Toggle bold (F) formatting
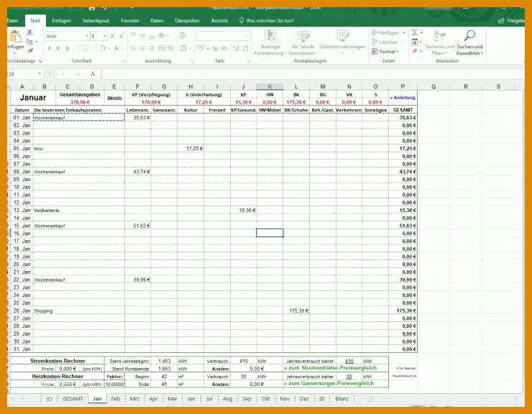 50,49
